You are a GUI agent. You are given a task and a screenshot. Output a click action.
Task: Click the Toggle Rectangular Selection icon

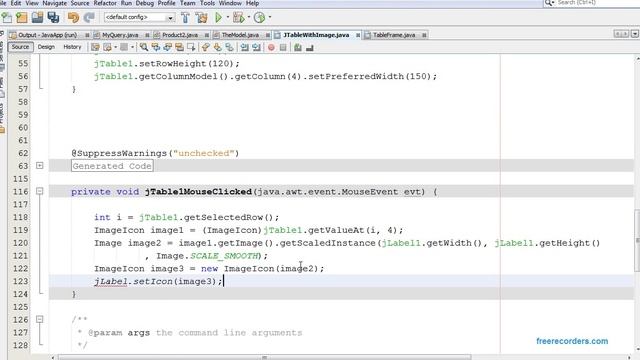click(x=191, y=47)
